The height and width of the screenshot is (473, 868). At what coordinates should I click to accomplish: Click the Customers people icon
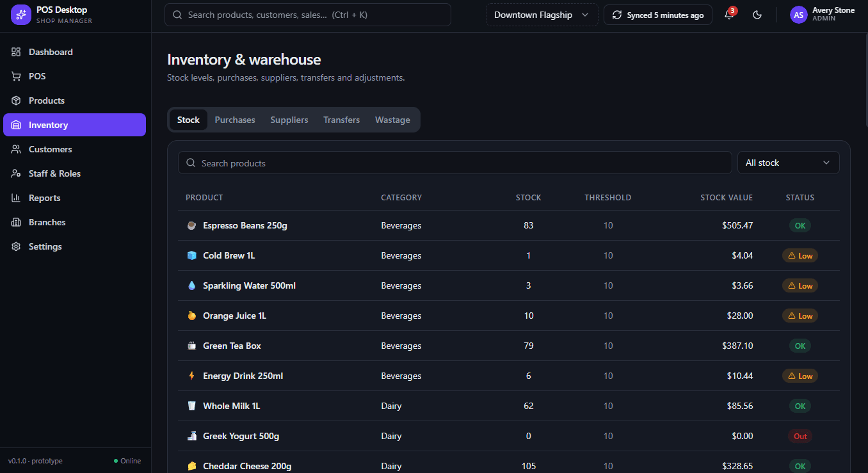[x=16, y=149]
